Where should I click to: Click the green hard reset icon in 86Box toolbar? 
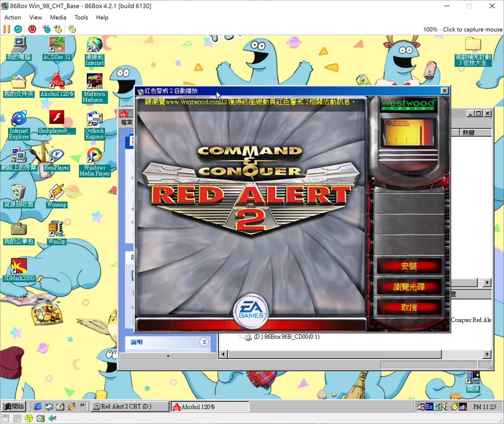(18, 29)
